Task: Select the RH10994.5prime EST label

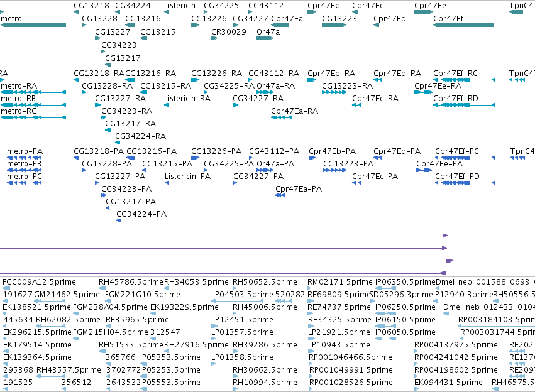Action: click(265, 383)
